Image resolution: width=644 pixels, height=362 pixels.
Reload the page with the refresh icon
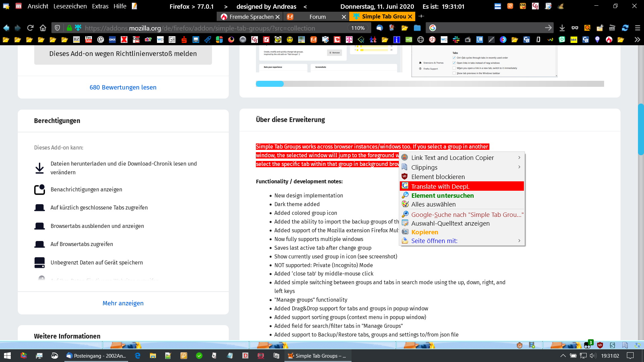tap(30, 28)
